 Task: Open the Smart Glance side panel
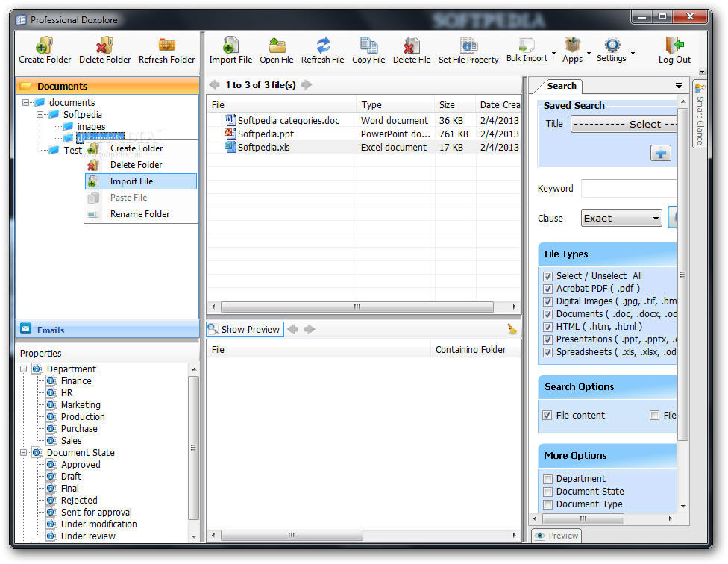click(x=700, y=115)
